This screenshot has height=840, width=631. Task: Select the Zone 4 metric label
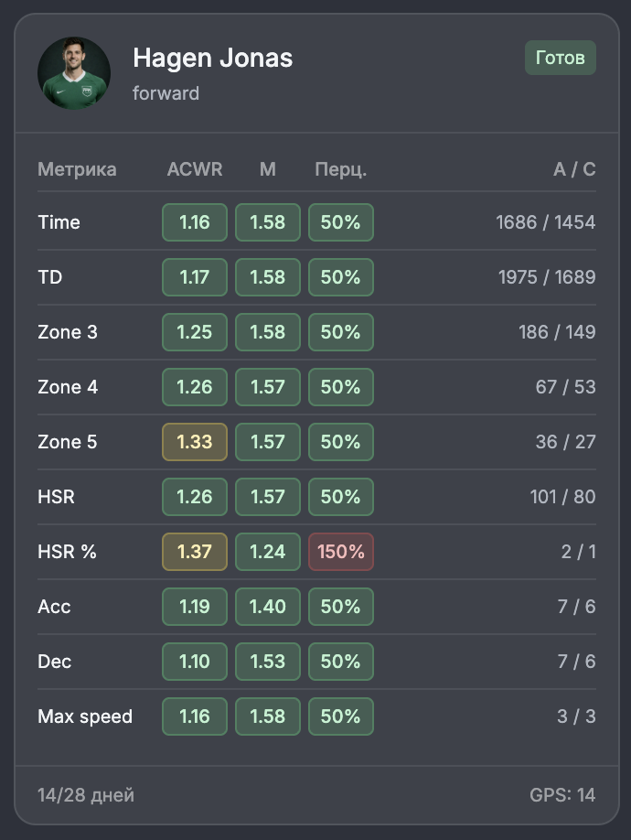pos(68,387)
